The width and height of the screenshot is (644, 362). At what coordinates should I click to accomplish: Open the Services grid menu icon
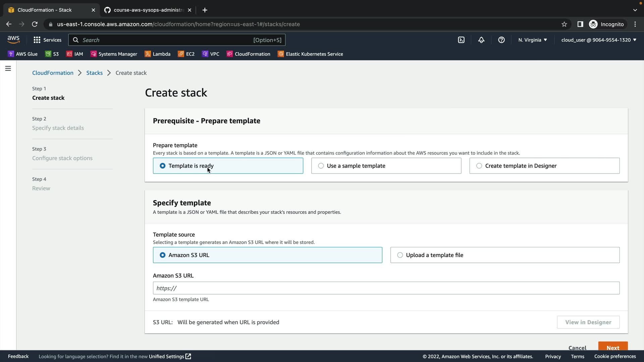point(37,40)
